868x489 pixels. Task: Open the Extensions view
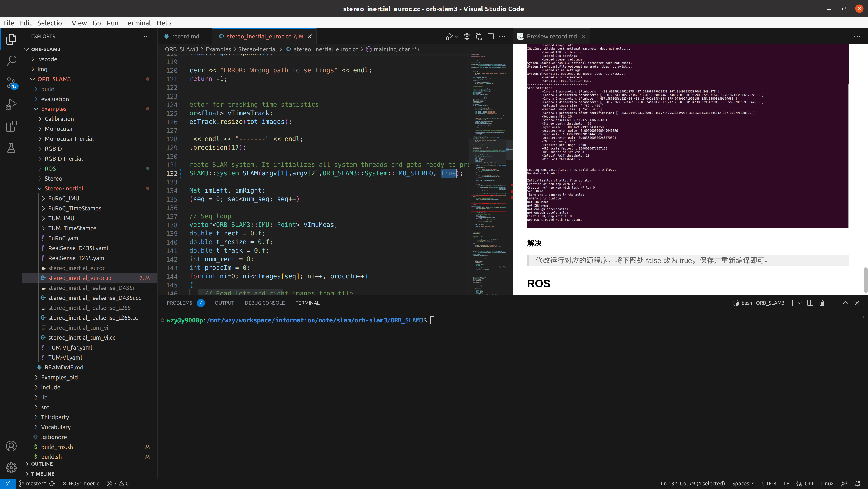(11, 126)
